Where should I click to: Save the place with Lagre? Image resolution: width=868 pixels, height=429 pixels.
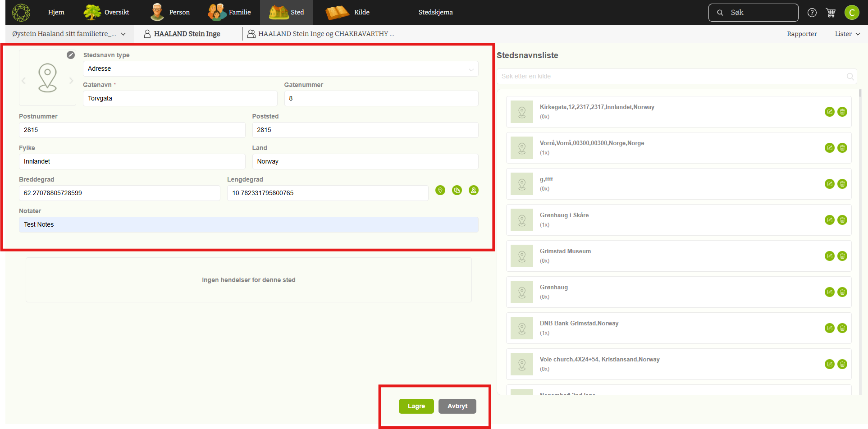[x=416, y=406]
